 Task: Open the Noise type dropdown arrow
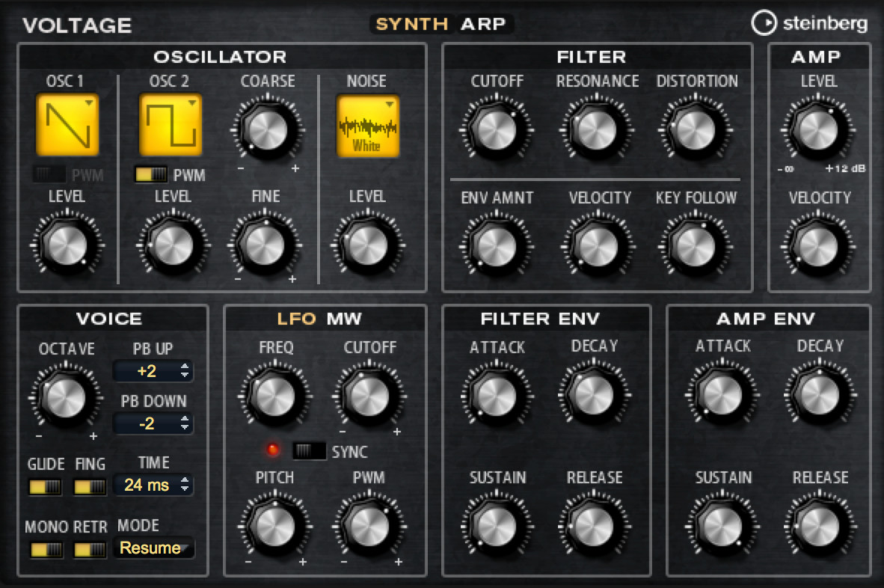click(390, 104)
